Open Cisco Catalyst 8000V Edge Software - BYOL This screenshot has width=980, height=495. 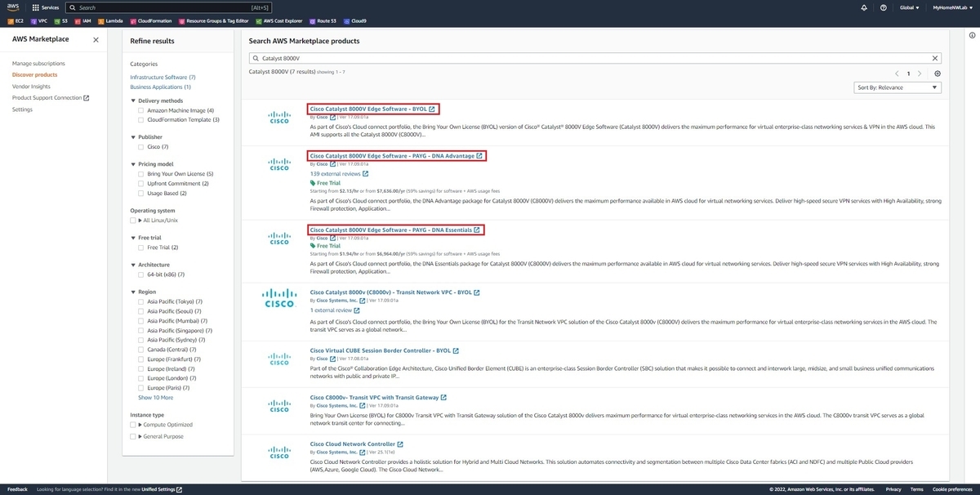(374, 109)
